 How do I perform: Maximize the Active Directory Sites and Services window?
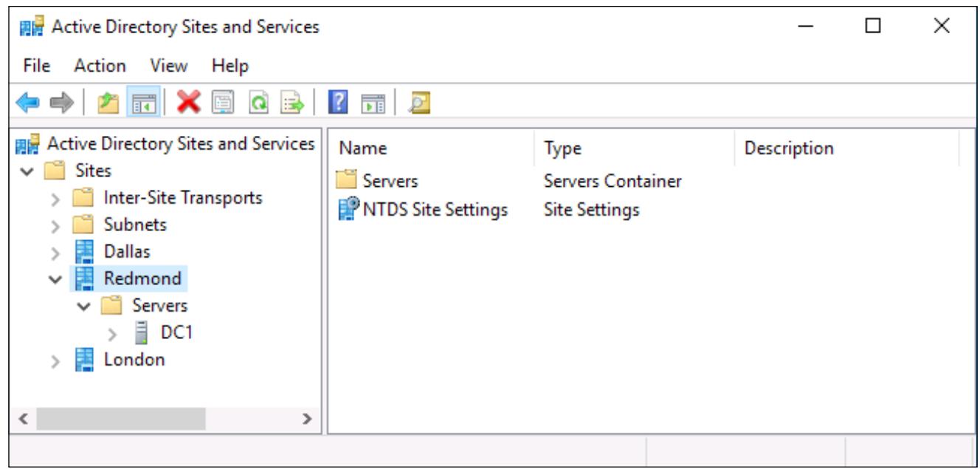pyautogui.click(x=874, y=27)
